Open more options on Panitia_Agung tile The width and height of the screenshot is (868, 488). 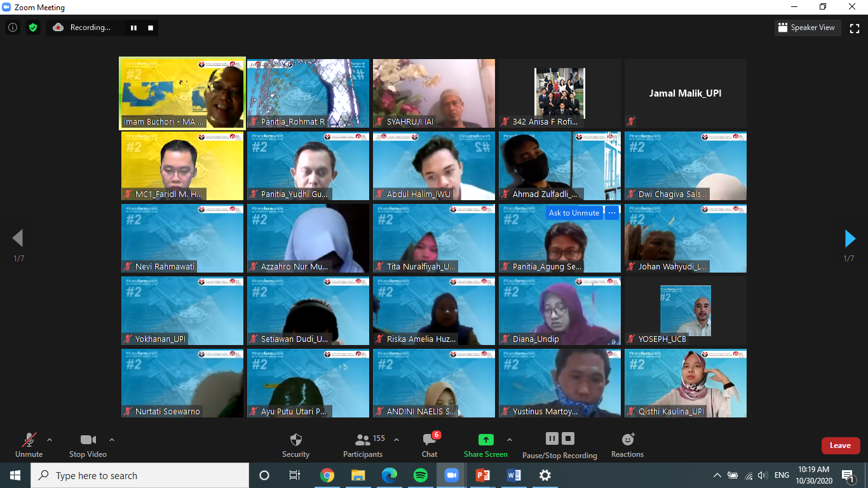click(611, 213)
